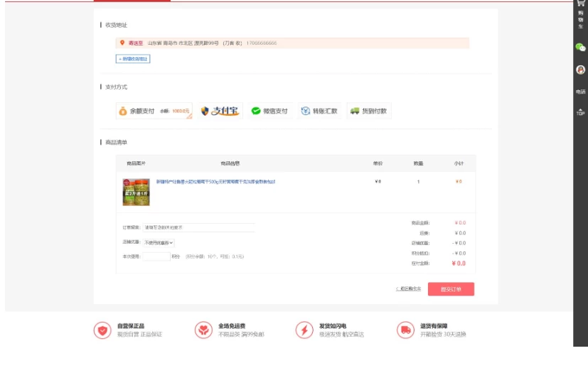Click the 自营保正品 shield icon

point(102,330)
